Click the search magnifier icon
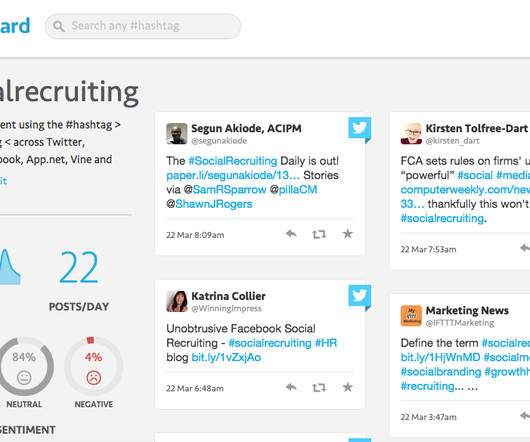This screenshot has height=442, width=530. point(59,26)
